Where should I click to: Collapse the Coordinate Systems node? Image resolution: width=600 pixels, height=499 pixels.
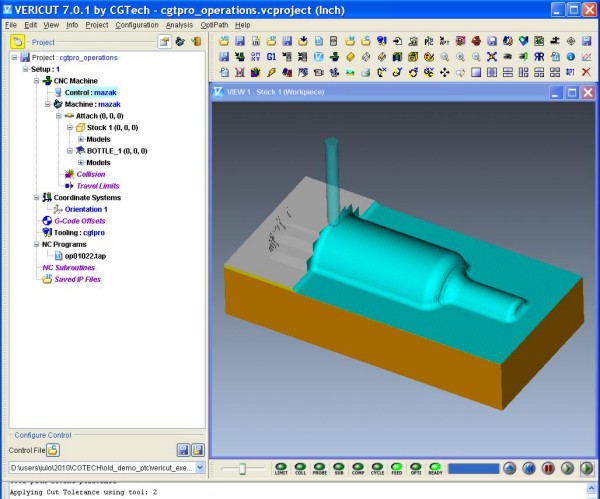(36, 197)
